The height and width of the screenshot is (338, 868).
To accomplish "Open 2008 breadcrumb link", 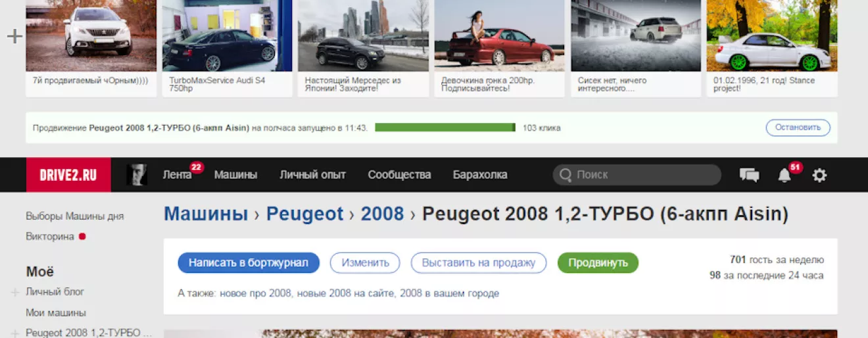I will 382,214.
